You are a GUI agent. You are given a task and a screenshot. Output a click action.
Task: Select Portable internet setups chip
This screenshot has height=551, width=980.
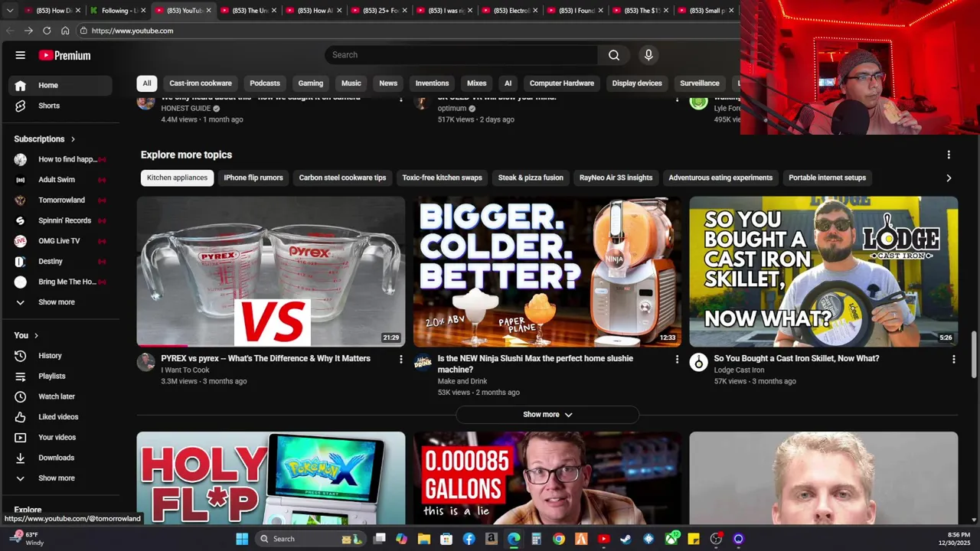pyautogui.click(x=827, y=178)
